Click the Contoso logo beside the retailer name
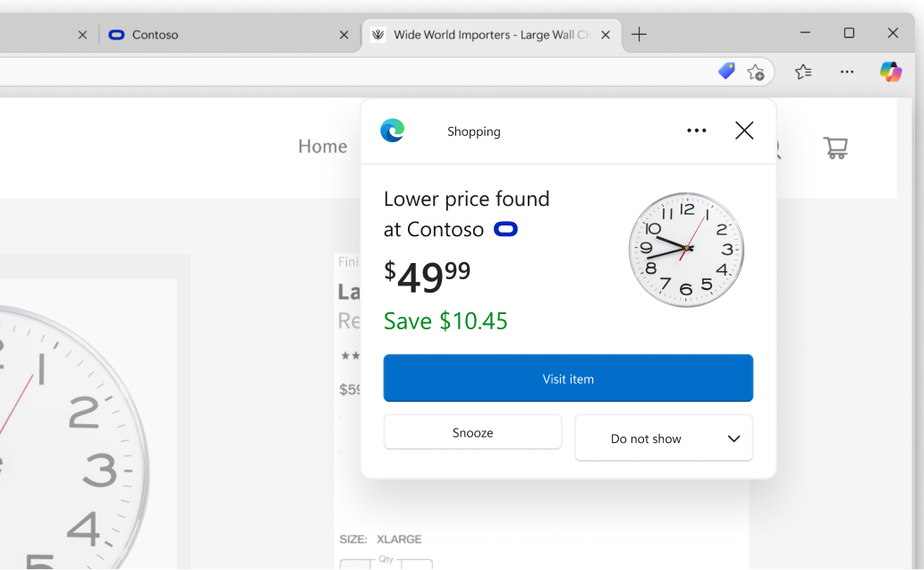924x570 pixels. [x=505, y=229]
